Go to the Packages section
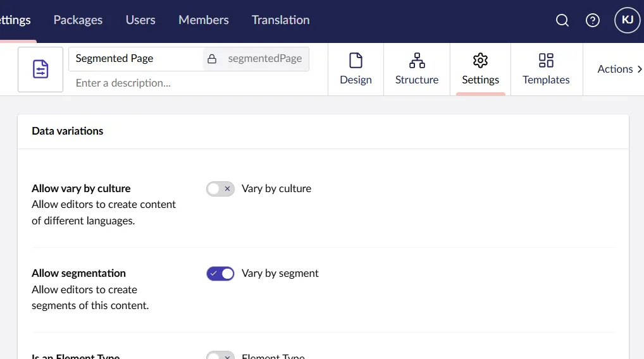644x359 pixels. (78, 20)
